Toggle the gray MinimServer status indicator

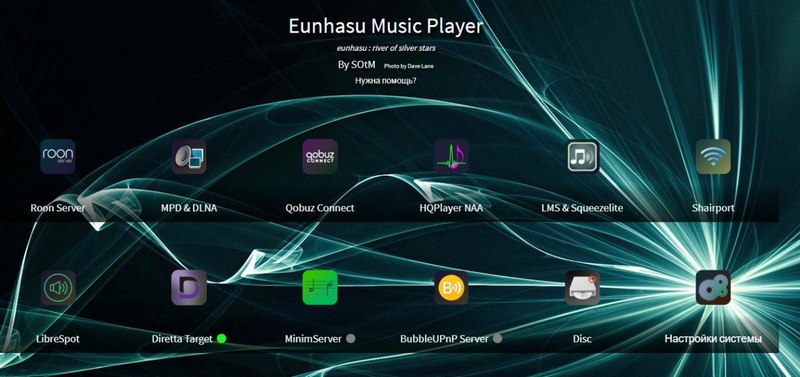point(351,338)
